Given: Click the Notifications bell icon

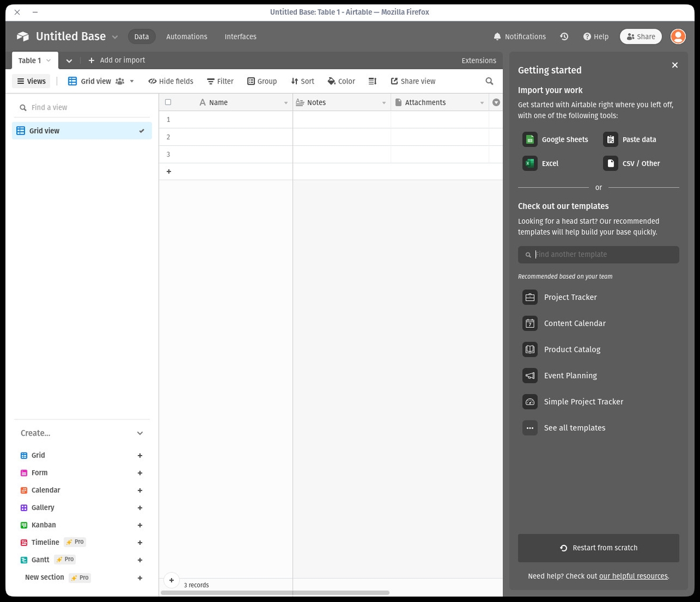Looking at the screenshot, I should (x=497, y=36).
